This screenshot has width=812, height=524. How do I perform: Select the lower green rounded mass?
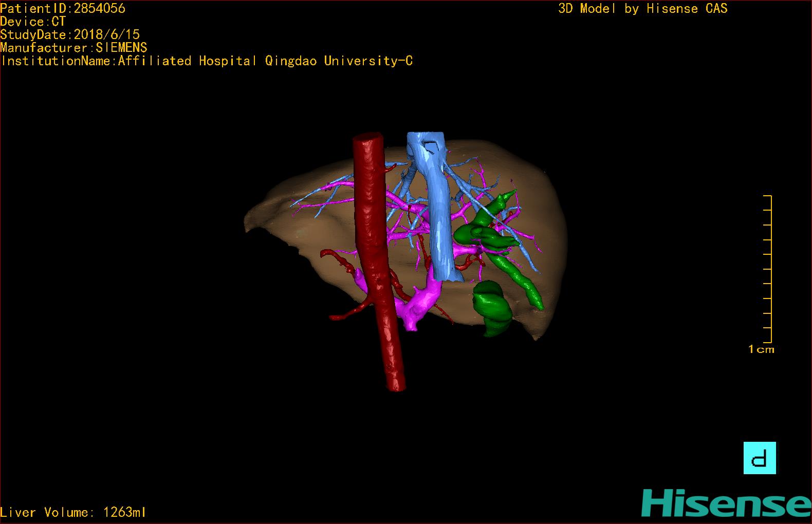click(492, 309)
